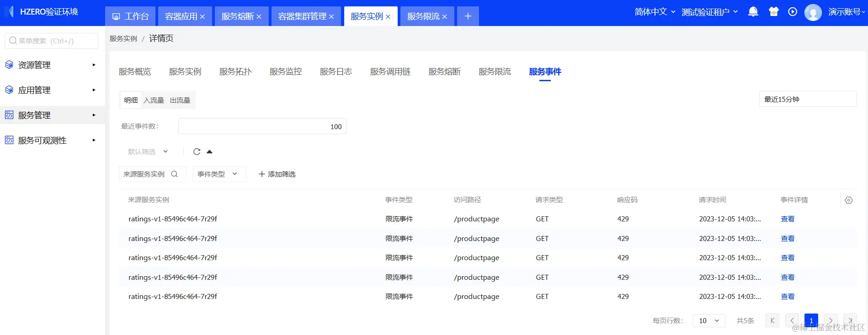This screenshot has width=868, height=335.
Task: Click the 响应码 column header
Action: click(x=627, y=200)
